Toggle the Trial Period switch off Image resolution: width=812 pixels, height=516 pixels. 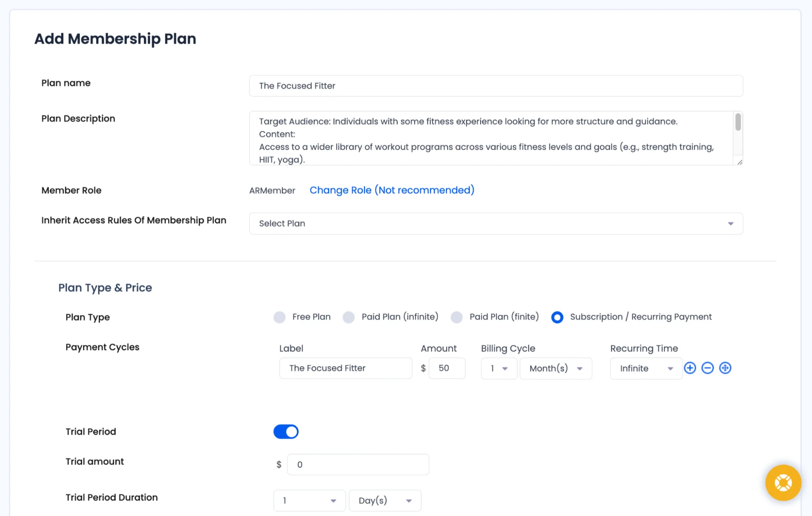click(286, 431)
